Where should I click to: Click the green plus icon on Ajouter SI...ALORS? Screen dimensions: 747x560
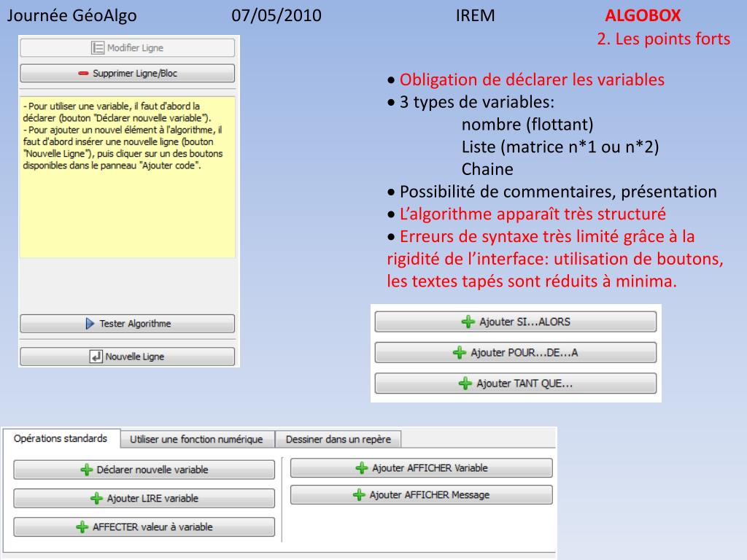tap(468, 322)
